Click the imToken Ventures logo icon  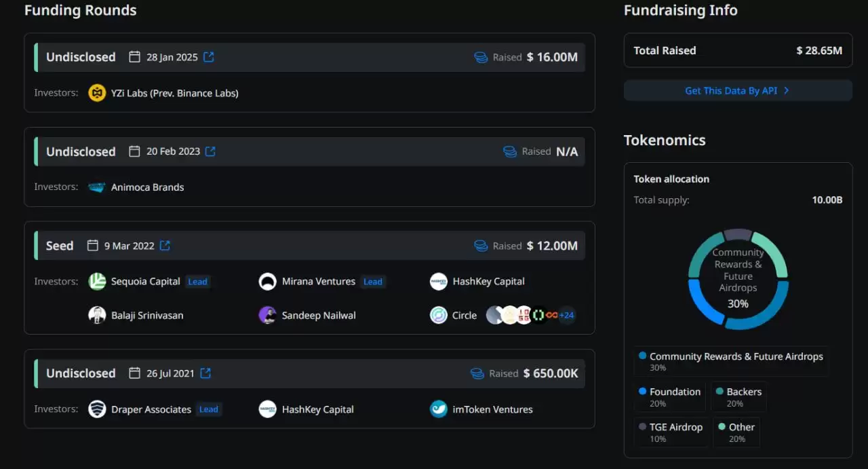tap(439, 409)
